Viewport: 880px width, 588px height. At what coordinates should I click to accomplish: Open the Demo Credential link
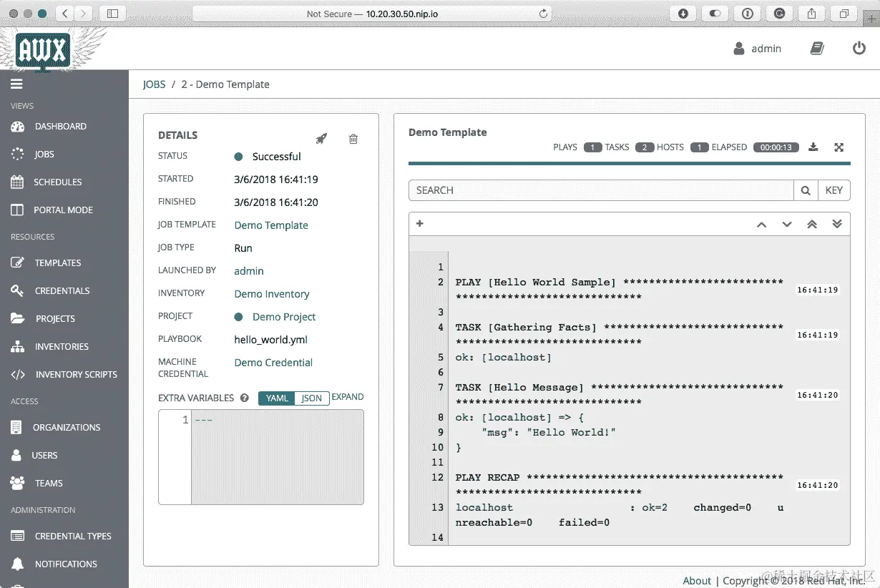[x=273, y=363]
